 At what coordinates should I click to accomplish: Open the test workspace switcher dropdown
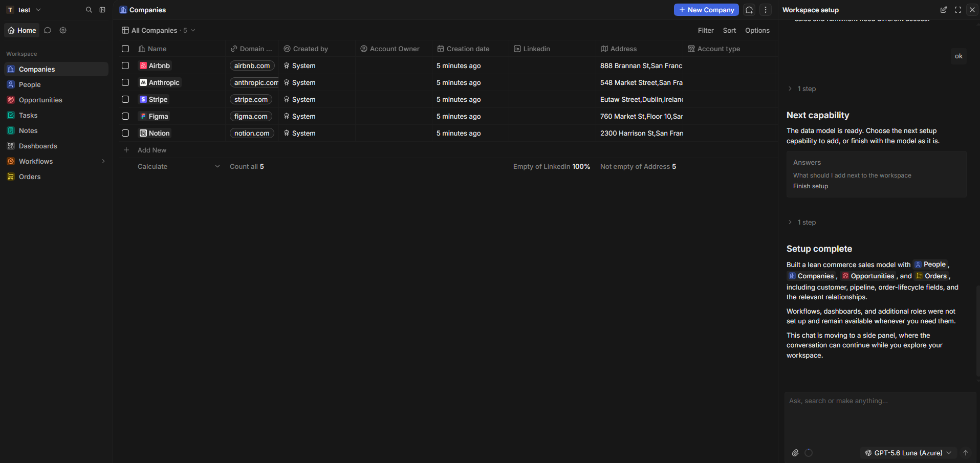pos(24,10)
